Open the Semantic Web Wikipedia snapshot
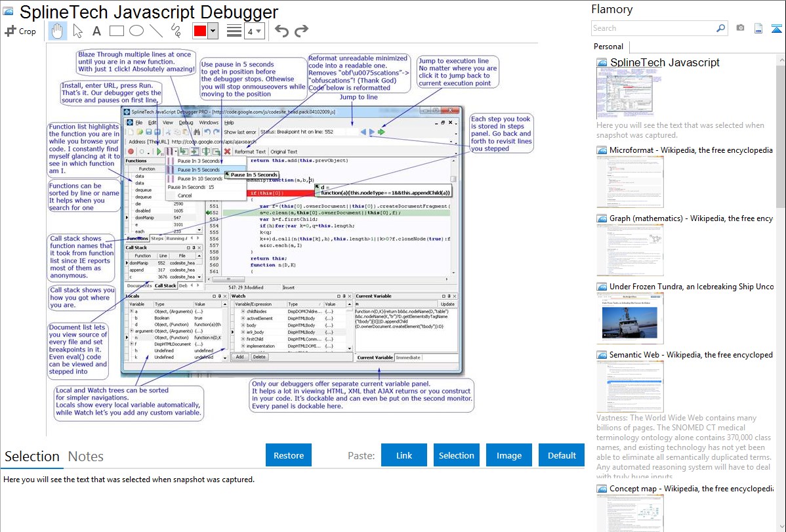 pos(691,354)
